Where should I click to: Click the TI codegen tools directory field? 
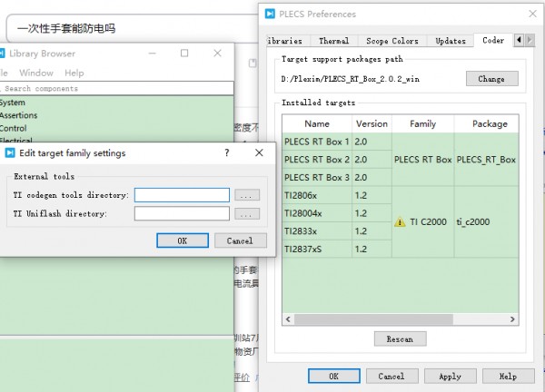click(x=182, y=195)
